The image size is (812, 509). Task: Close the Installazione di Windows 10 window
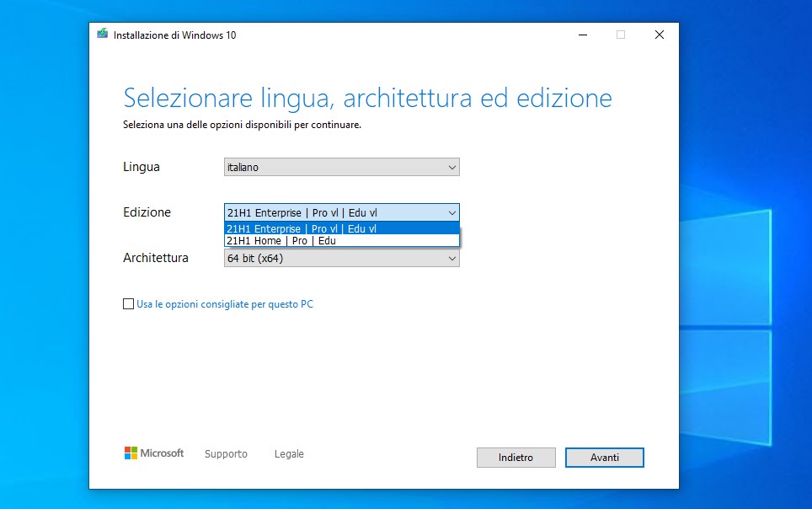pos(660,35)
